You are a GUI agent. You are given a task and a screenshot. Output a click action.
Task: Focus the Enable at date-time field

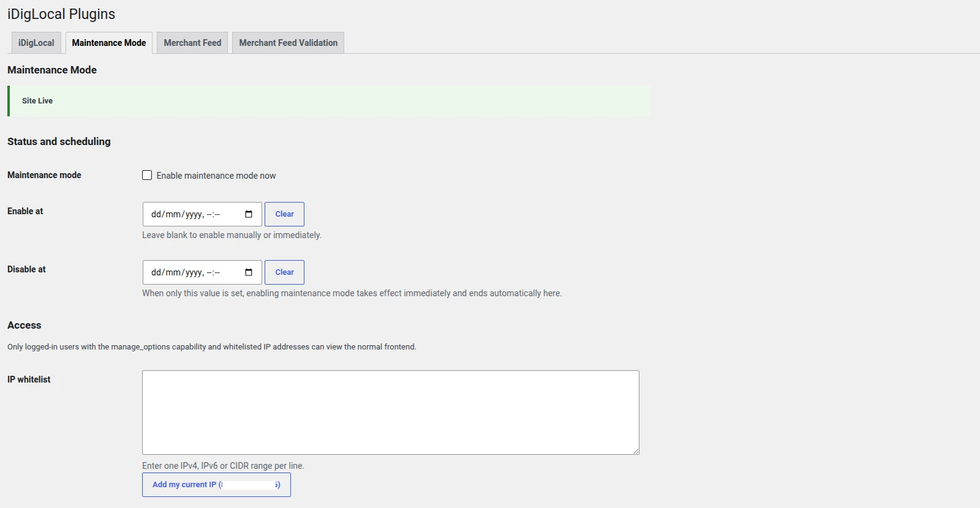[202, 214]
